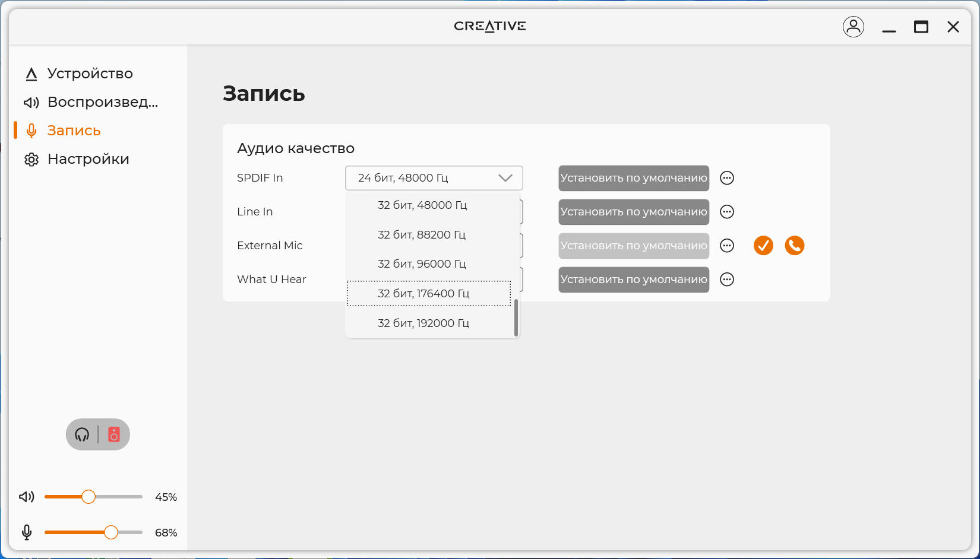Click the Аудио качество heading
This screenshot has width=980, height=559.
(x=296, y=148)
